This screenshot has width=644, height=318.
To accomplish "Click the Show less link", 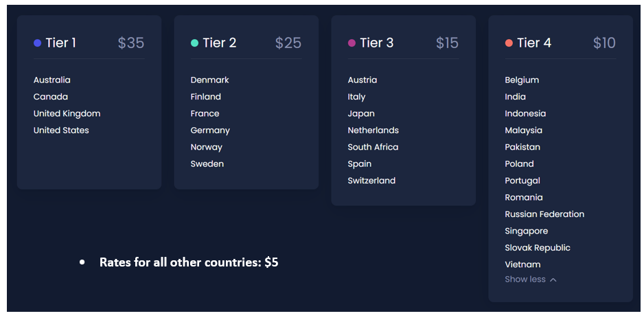I will [525, 280].
